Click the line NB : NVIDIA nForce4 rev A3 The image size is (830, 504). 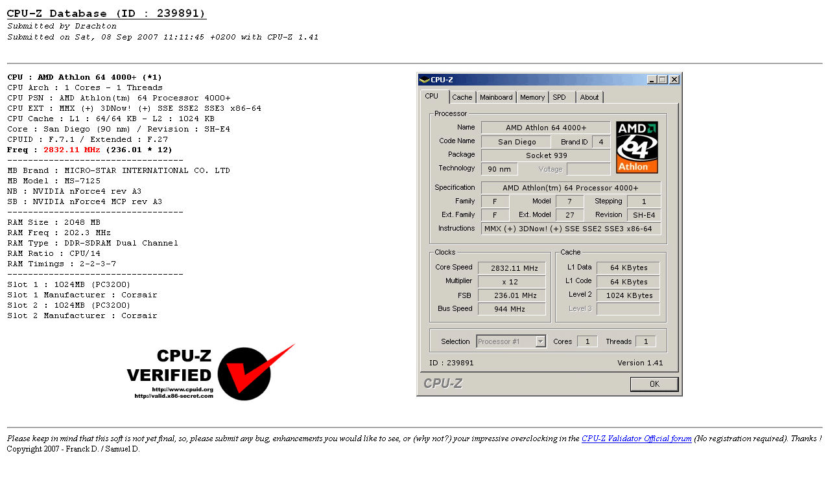[75, 191]
